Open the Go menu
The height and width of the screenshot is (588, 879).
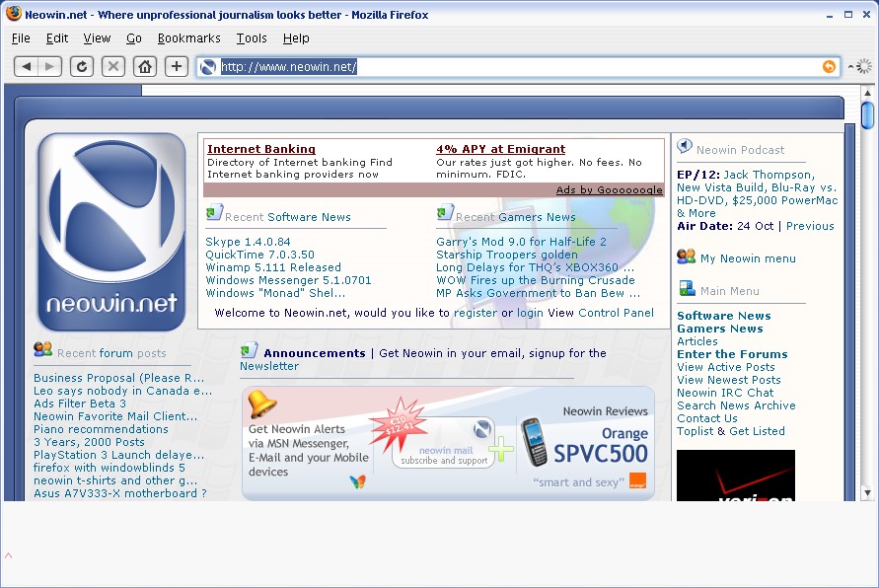pos(133,38)
